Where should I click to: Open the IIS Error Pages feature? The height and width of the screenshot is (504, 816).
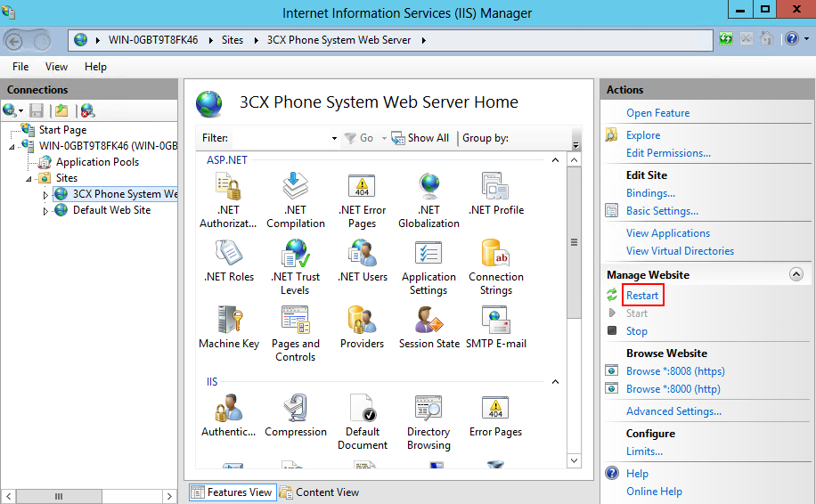click(495, 415)
